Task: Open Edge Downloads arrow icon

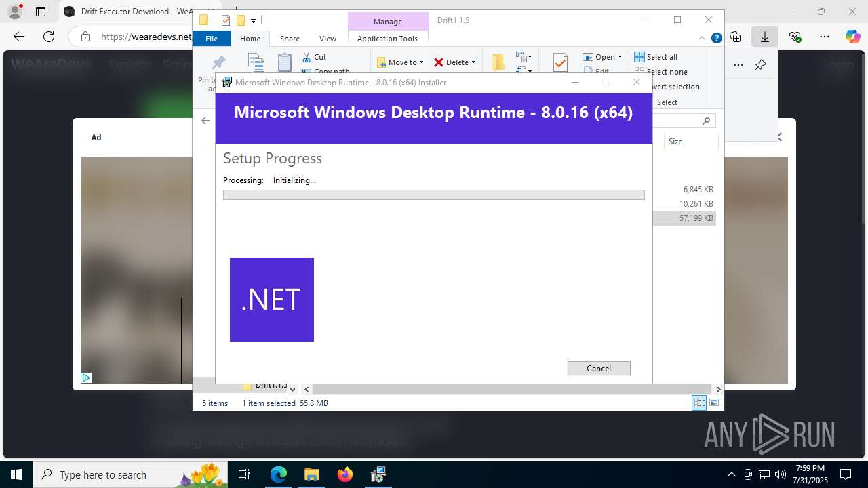Action: 764,37
